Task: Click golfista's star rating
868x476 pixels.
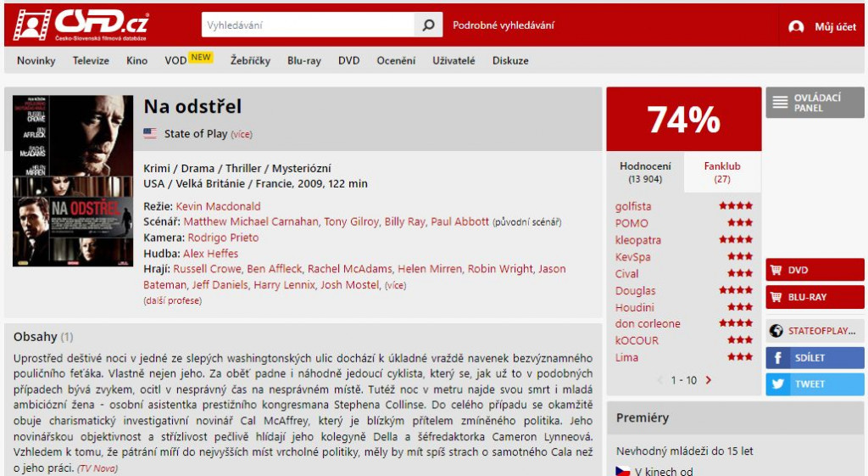Action: [x=736, y=205]
